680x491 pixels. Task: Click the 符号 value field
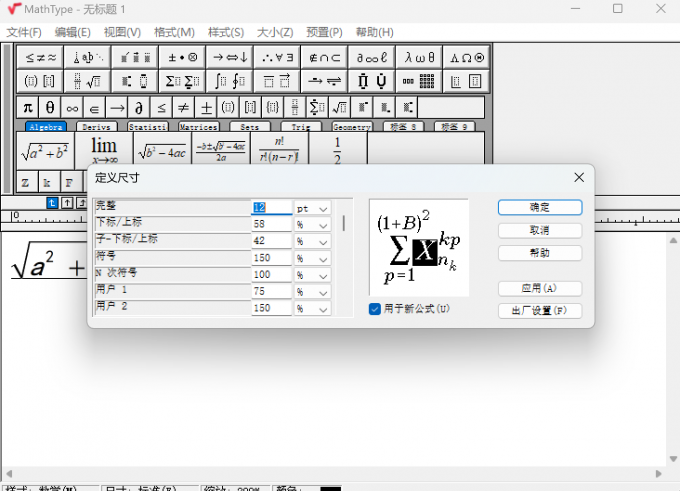(x=272, y=258)
